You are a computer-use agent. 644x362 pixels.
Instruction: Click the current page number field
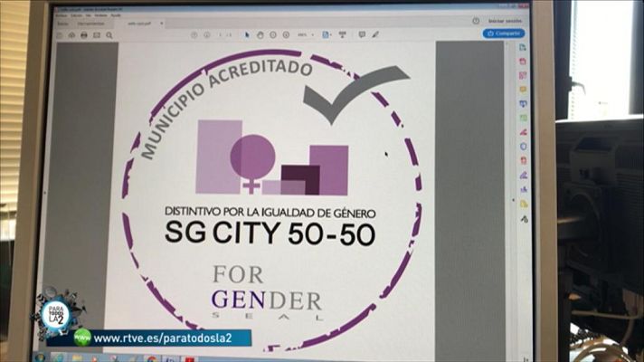[221, 35]
